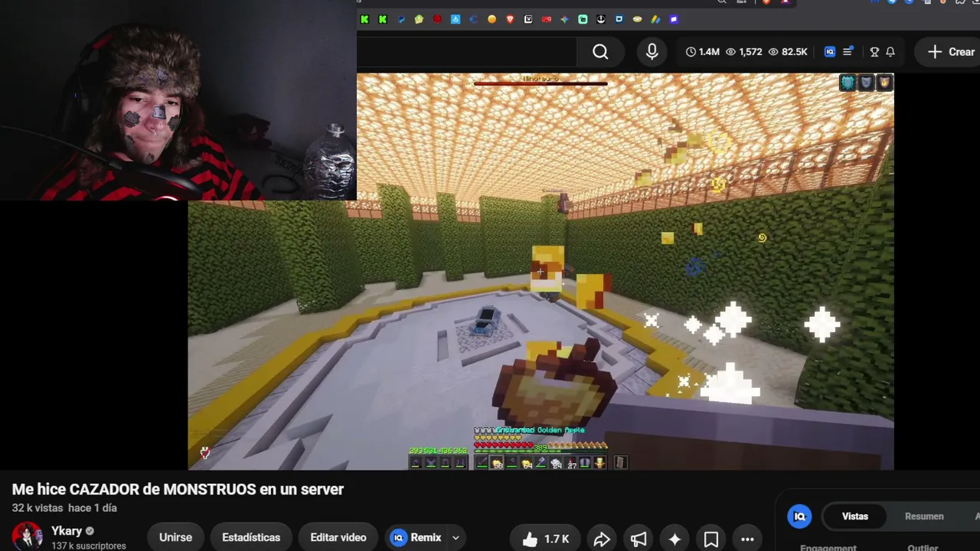Screen dimensions: 980x551
Task: Click the megaphone promote icon
Action: coord(639,539)
